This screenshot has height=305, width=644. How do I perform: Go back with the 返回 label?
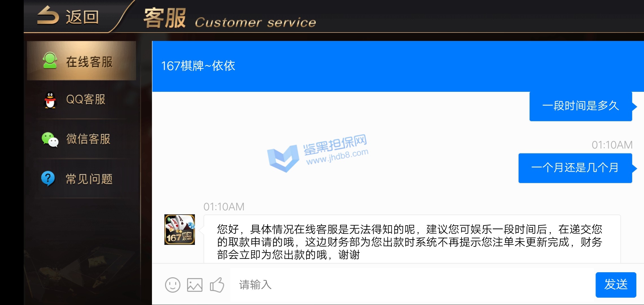82,17
